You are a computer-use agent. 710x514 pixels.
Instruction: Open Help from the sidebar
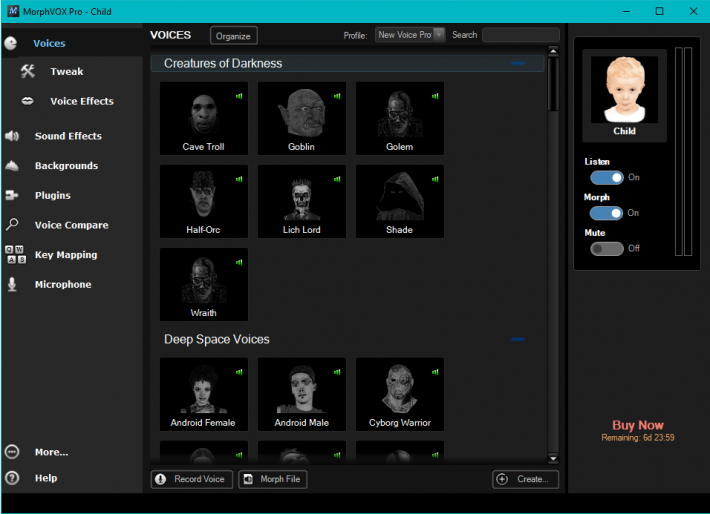(46, 478)
